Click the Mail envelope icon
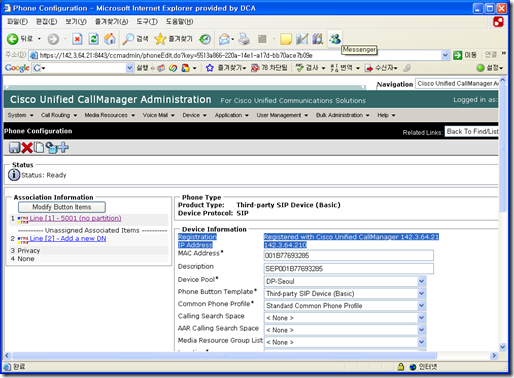 [224, 39]
